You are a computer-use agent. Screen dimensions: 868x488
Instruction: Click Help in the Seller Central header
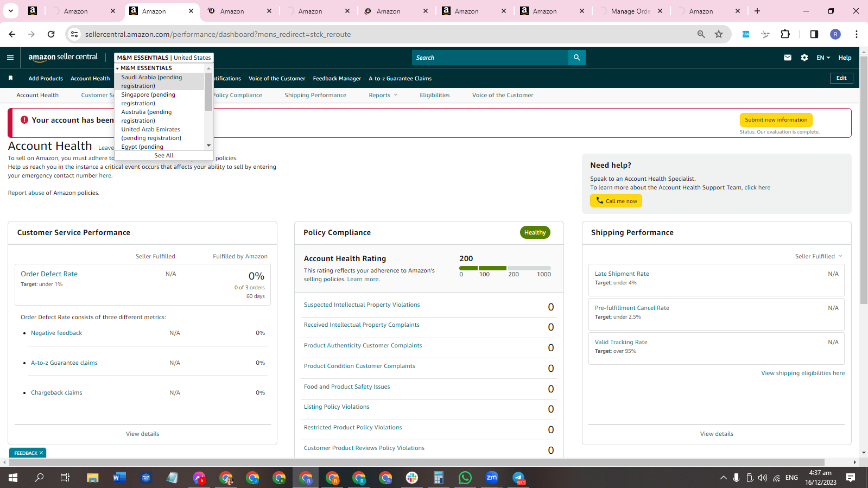click(x=845, y=58)
